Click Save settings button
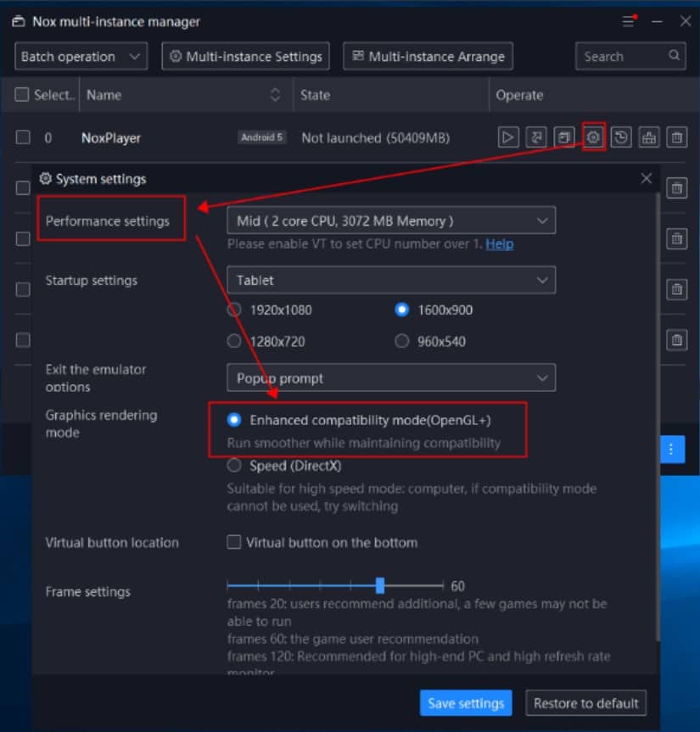The height and width of the screenshot is (732, 700). tap(466, 703)
